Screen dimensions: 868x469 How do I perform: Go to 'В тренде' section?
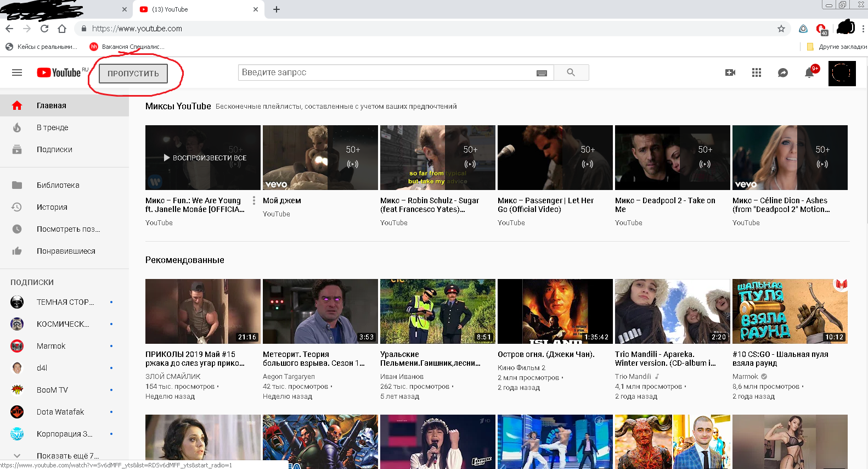[53, 127]
